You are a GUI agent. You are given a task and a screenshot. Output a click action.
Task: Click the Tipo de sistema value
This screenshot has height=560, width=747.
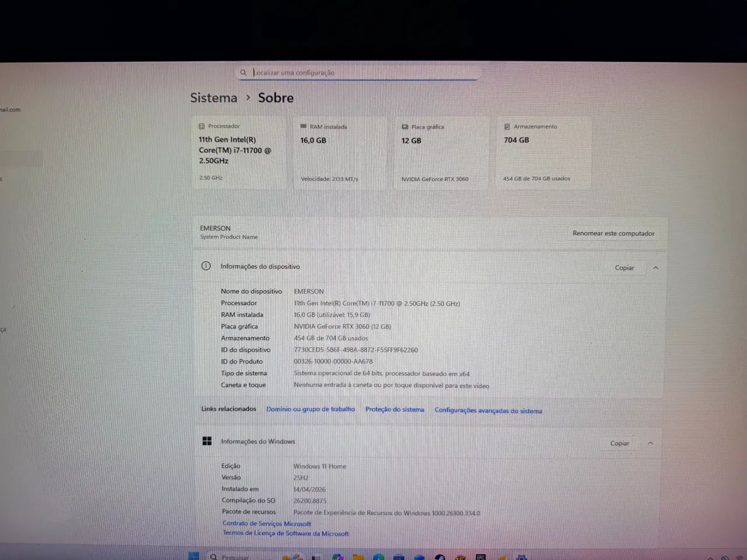click(x=382, y=373)
